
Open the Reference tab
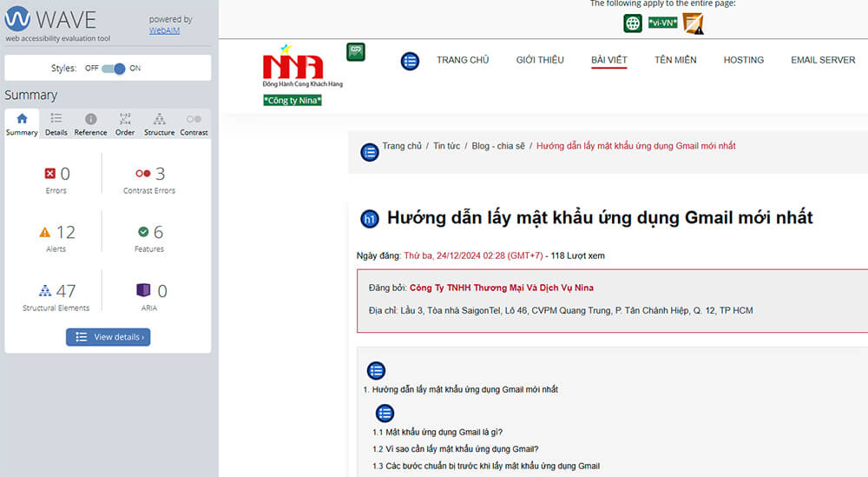tap(91, 124)
